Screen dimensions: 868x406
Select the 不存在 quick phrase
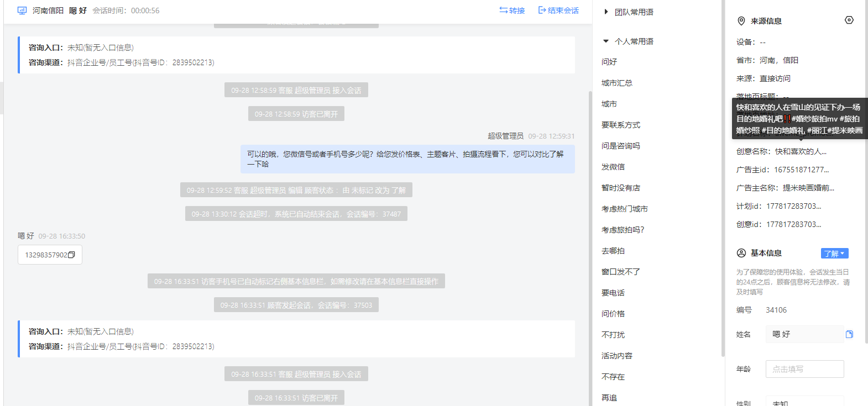pyautogui.click(x=613, y=377)
